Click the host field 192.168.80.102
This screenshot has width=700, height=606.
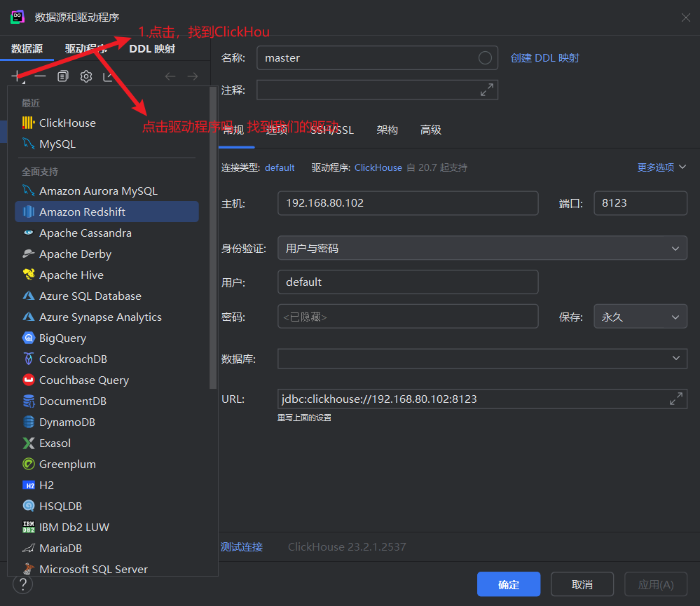[x=408, y=203]
